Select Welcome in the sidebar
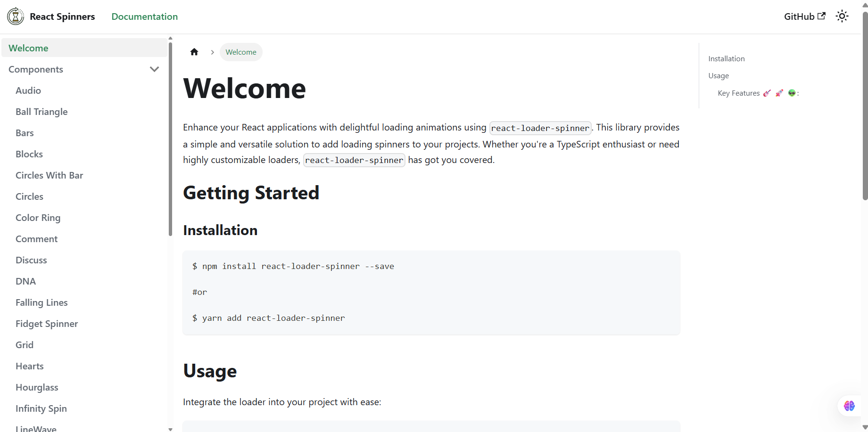Screen dimensions: 868x432 [x=84, y=48]
